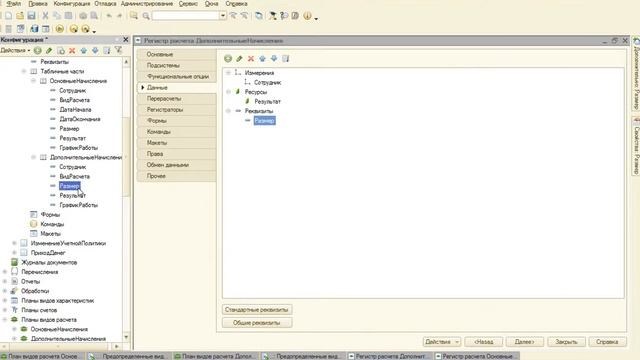Screen dimensions: 640x360
Task: Expand the ИзменениеУчетнойПолитики tree node
Action: pos(14,243)
